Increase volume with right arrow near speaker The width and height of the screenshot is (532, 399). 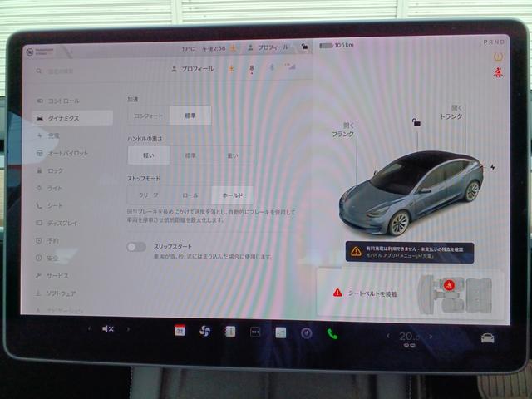[128, 329]
